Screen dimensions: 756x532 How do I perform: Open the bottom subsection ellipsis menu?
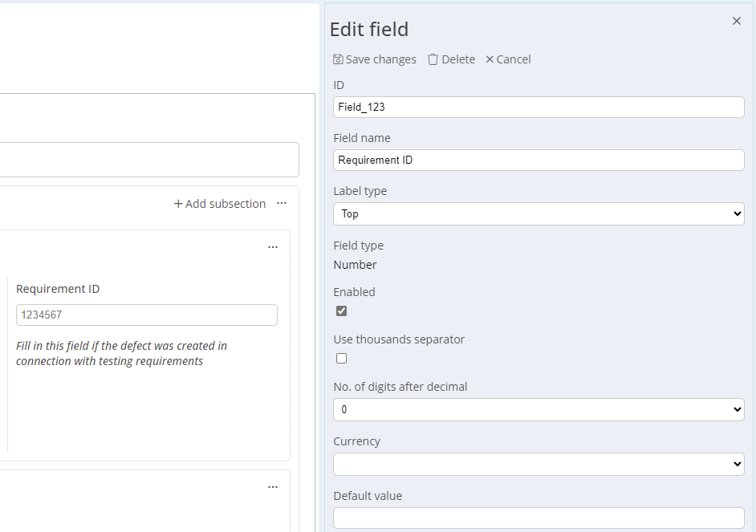273,487
